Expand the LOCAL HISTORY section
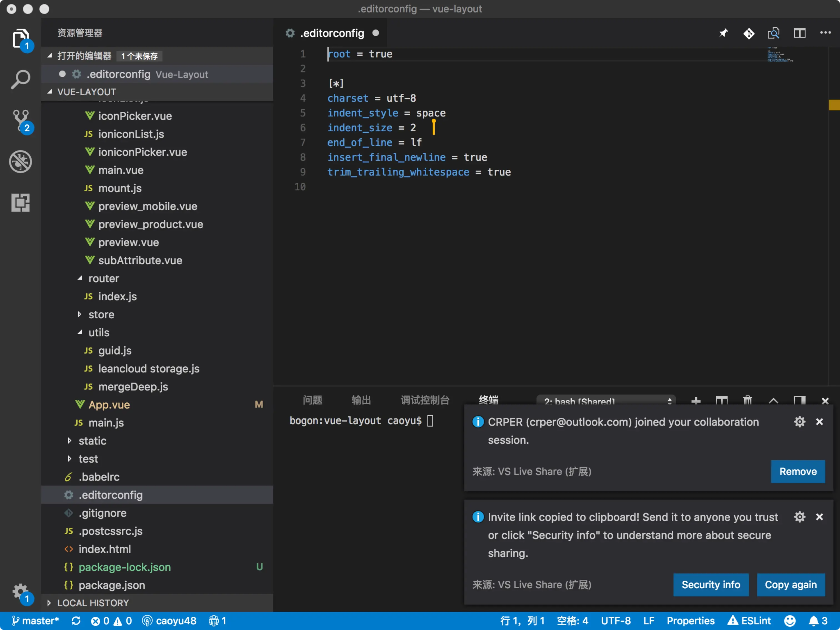 tap(93, 603)
